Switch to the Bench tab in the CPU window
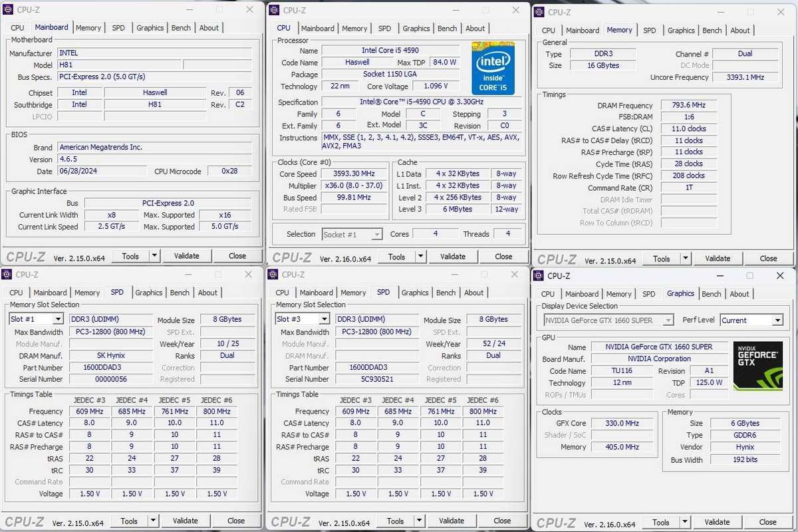The image size is (798, 532). click(x=447, y=28)
